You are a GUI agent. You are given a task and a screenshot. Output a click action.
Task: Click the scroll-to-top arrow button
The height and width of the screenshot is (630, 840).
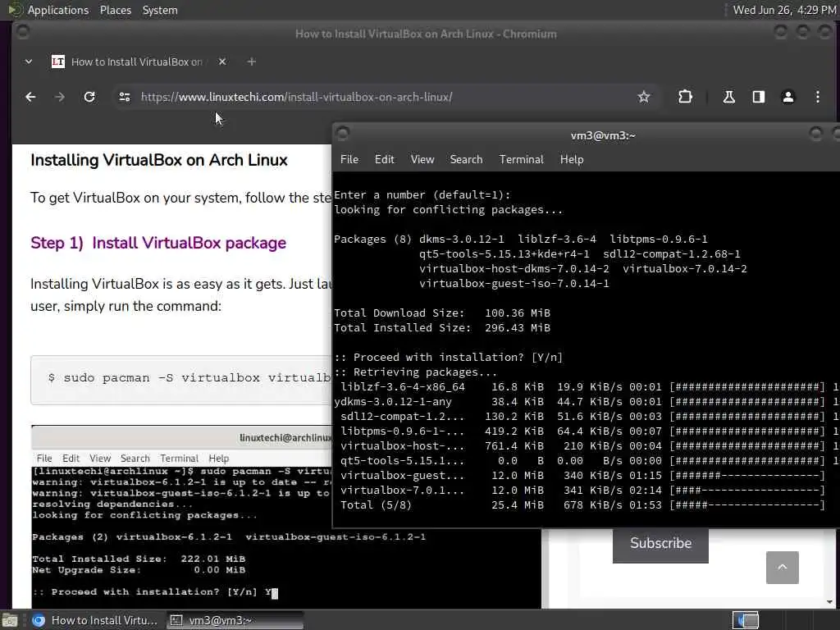(x=782, y=568)
